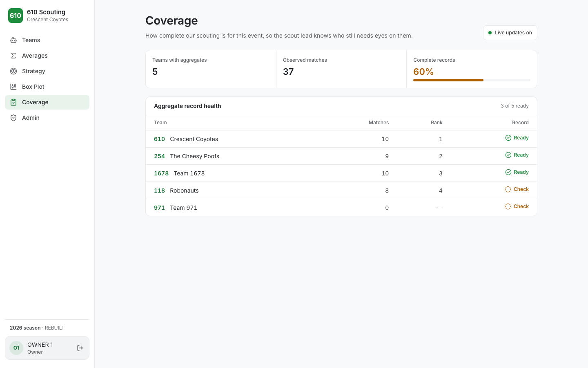
Task: Open team 610 link
Action: click(159, 139)
